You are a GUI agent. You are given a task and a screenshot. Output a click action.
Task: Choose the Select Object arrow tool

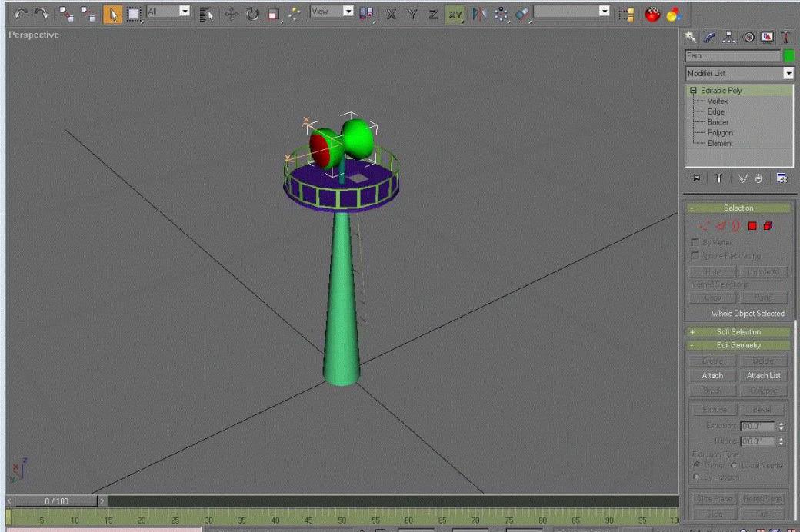tap(112, 15)
